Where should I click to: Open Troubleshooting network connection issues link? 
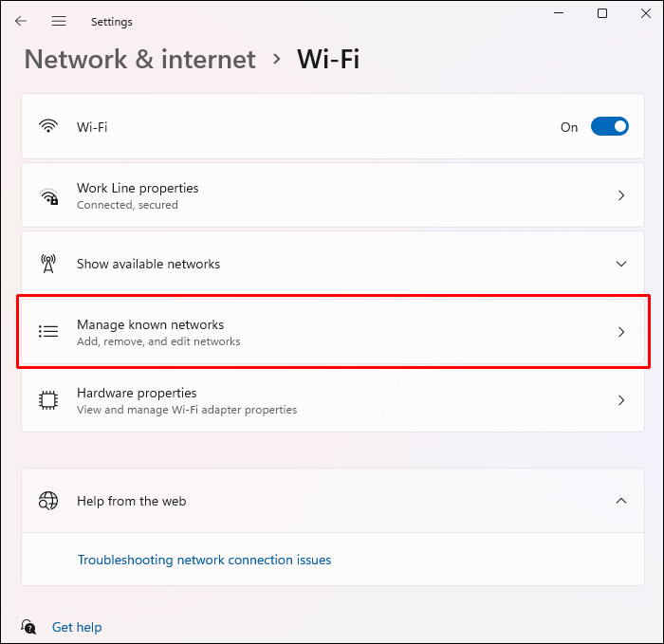[x=204, y=560]
